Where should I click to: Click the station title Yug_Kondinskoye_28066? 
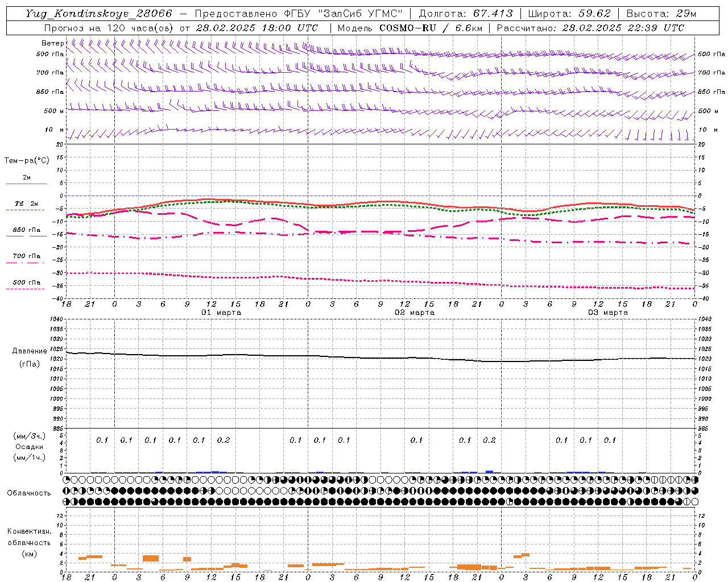[x=99, y=14]
